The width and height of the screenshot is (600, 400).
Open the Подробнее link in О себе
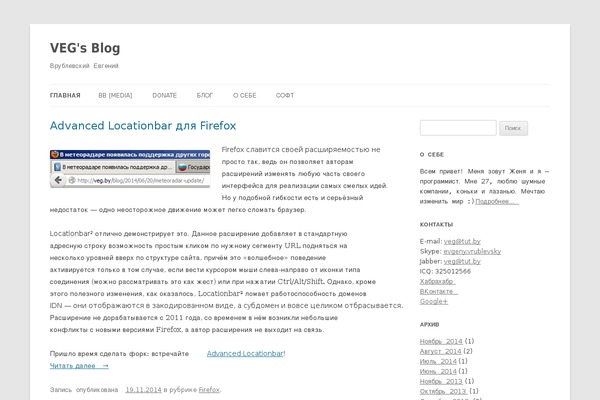coord(497,201)
